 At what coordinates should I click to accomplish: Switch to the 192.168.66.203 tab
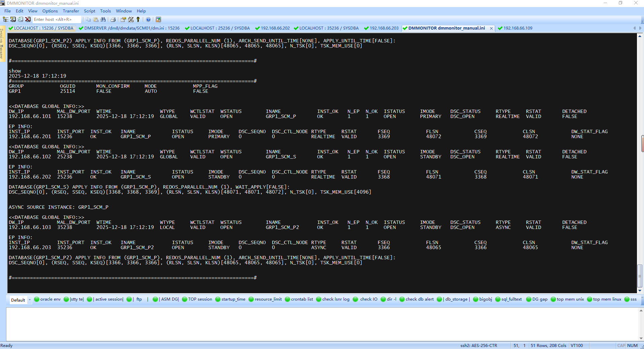coord(381,28)
